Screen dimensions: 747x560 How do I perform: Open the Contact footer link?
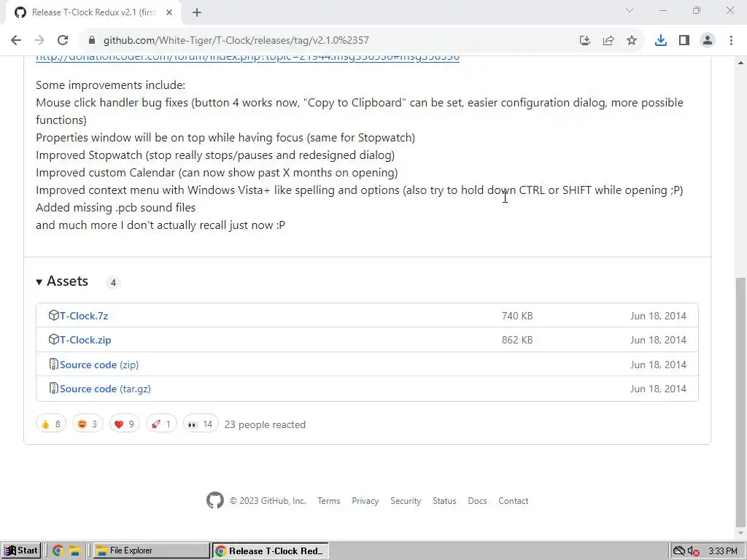click(513, 501)
